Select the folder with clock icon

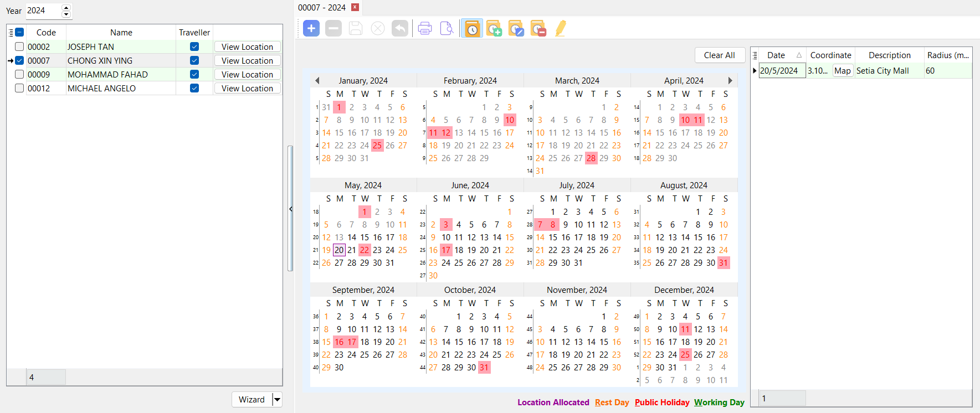pos(471,28)
